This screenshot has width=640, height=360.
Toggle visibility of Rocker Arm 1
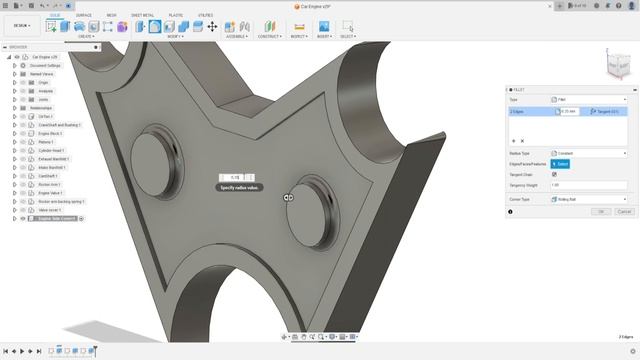click(23, 184)
